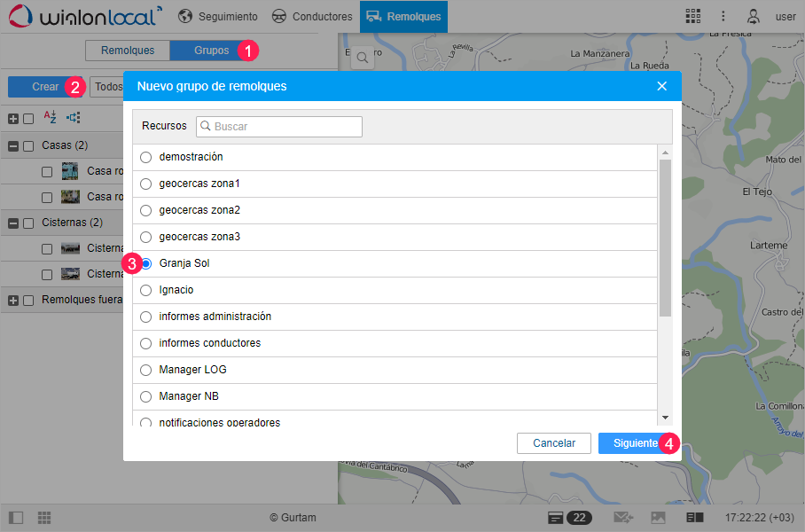Viewport: 805px width, 532px height.
Task: Select the informes conductores radio button
Action: 145,343
